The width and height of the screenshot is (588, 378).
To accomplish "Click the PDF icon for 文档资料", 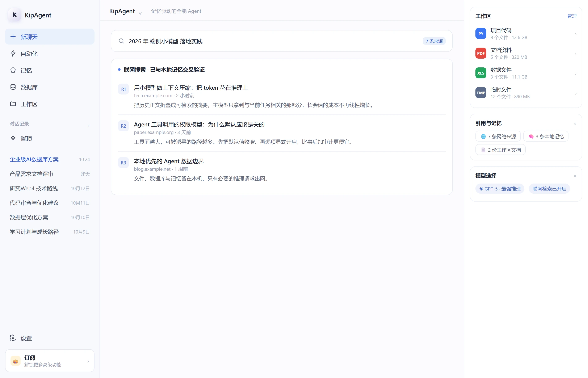I will click(x=480, y=53).
